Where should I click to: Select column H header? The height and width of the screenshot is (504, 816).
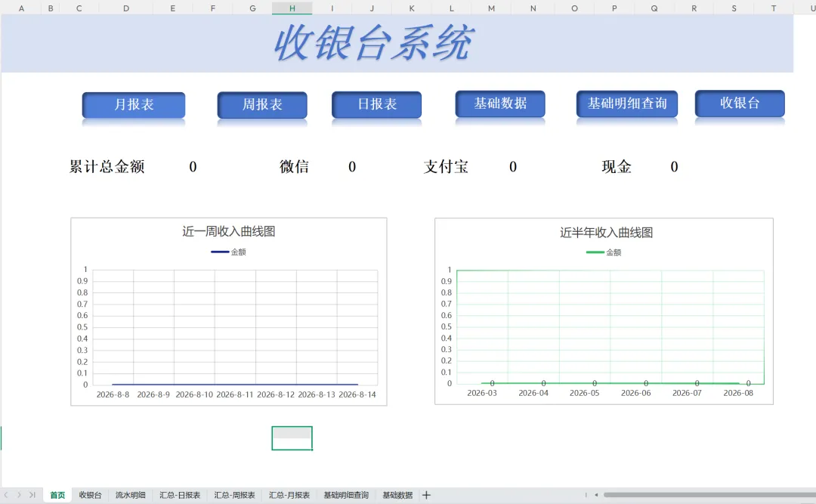point(292,8)
